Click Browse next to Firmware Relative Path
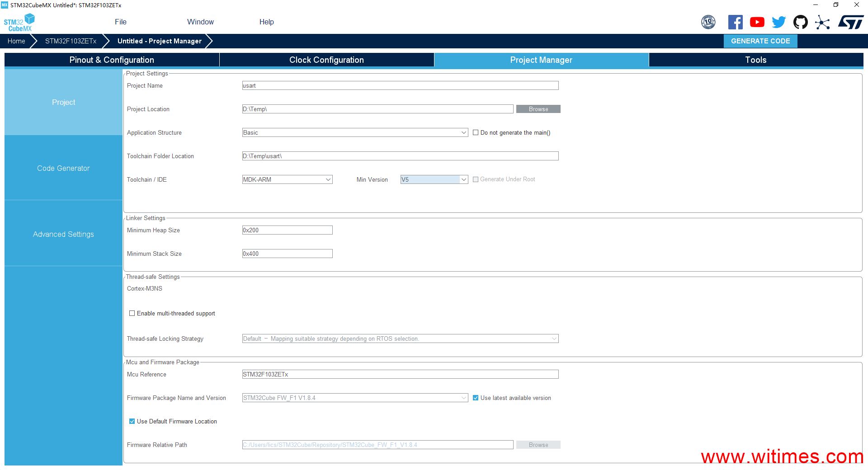The image size is (868, 470). pyautogui.click(x=538, y=445)
